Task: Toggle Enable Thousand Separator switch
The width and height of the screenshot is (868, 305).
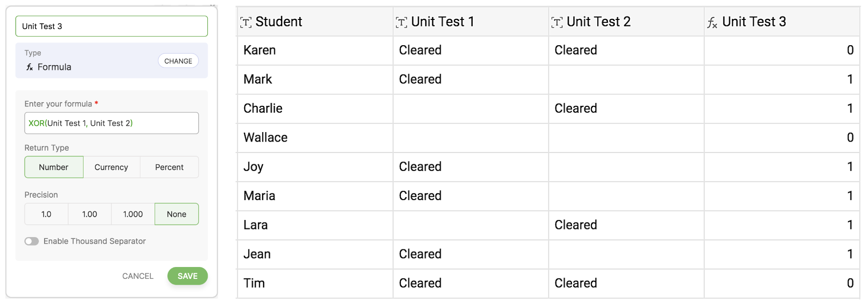Action: (32, 241)
